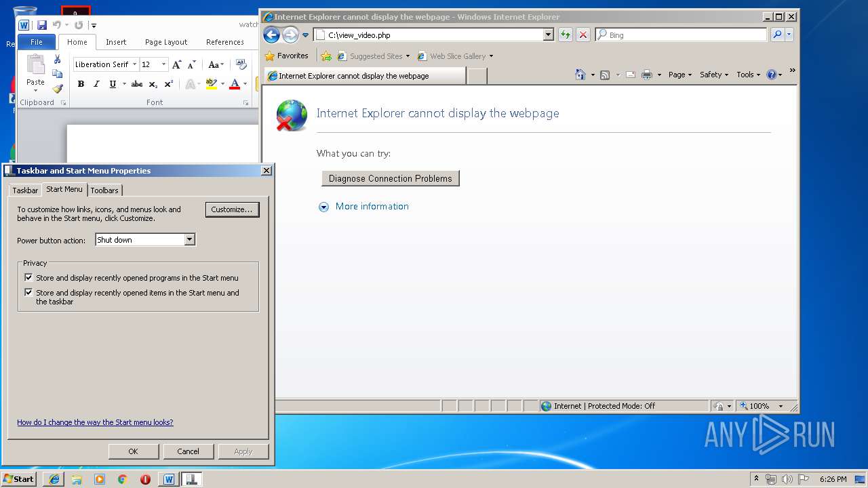Switch to the Taskbar tab in properties dialog

tap(25, 190)
